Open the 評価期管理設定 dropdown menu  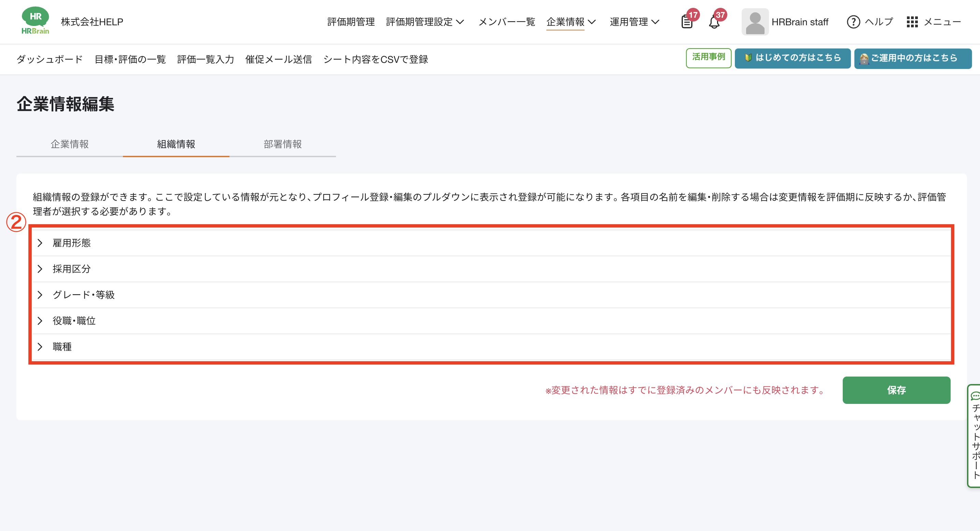(424, 22)
